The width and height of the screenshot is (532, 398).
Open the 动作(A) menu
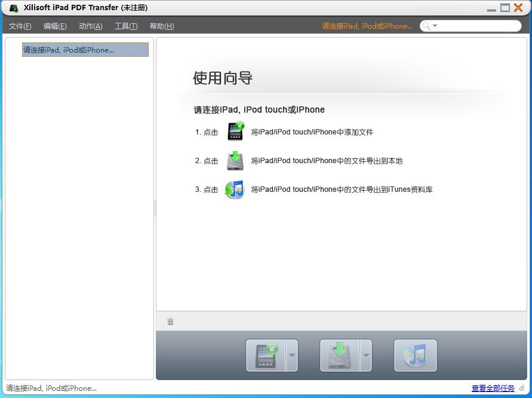(x=91, y=26)
